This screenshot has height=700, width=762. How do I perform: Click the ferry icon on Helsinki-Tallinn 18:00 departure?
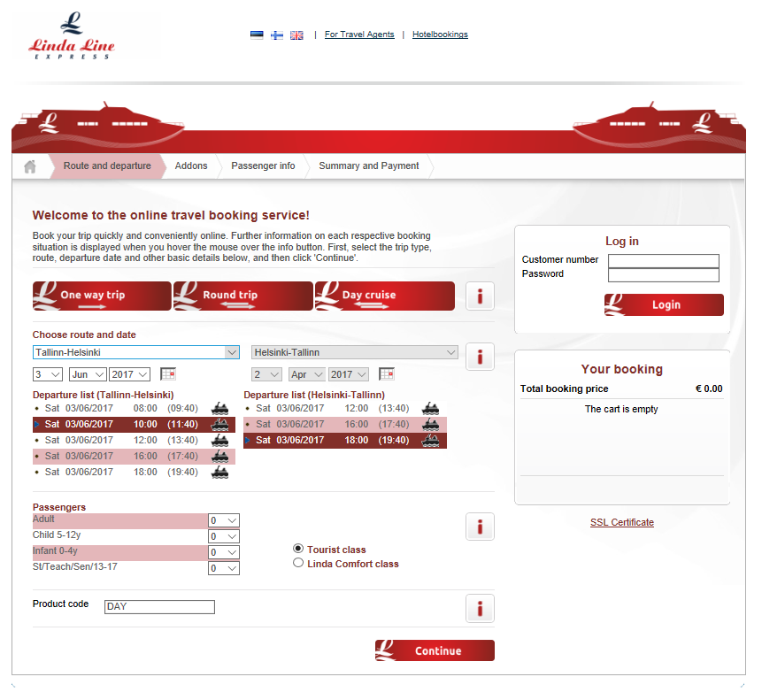pos(431,440)
